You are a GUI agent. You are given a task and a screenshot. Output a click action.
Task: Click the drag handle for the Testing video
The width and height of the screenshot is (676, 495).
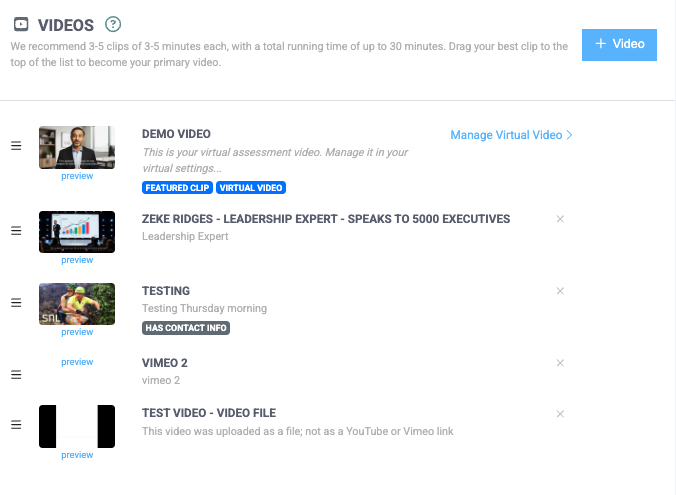16,303
